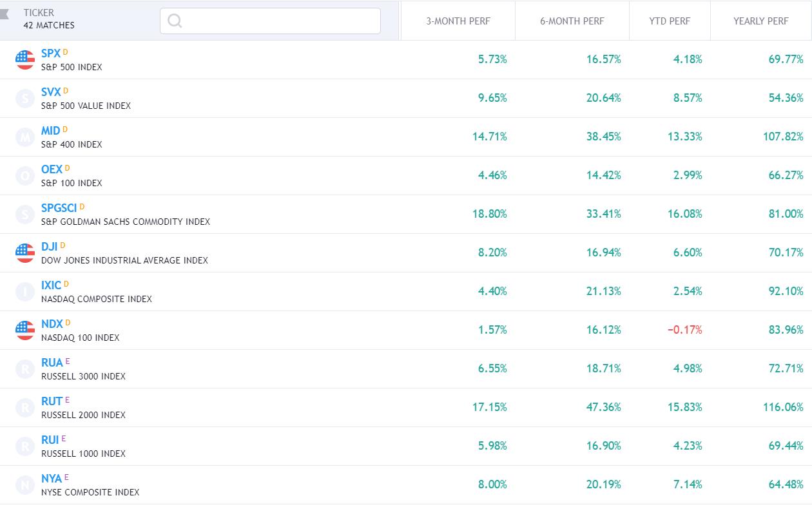Click the round logo next to RUT
Screen dimensions: 812x507
pos(25,408)
